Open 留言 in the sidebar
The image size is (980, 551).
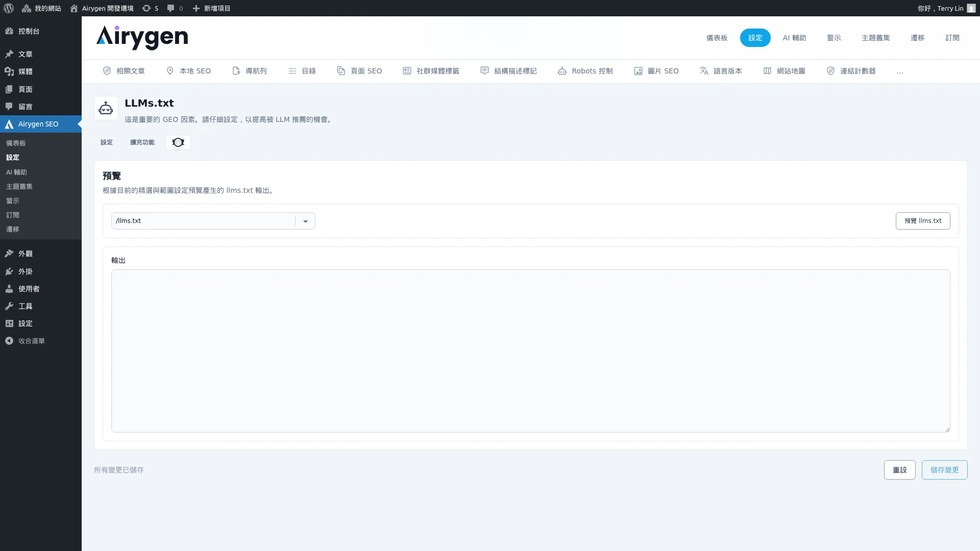[41, 107]
